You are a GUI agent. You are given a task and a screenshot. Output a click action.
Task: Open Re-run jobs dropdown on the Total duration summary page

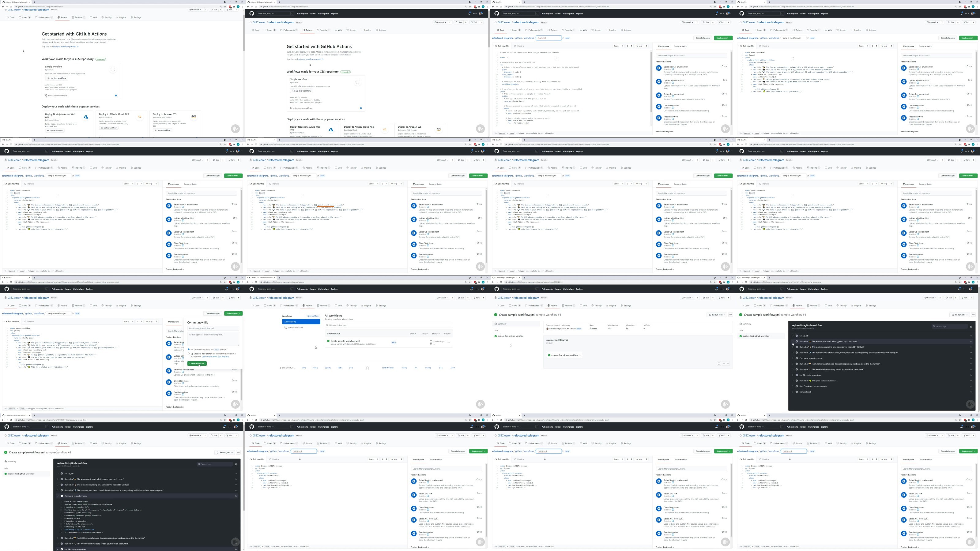click(717, 315)
